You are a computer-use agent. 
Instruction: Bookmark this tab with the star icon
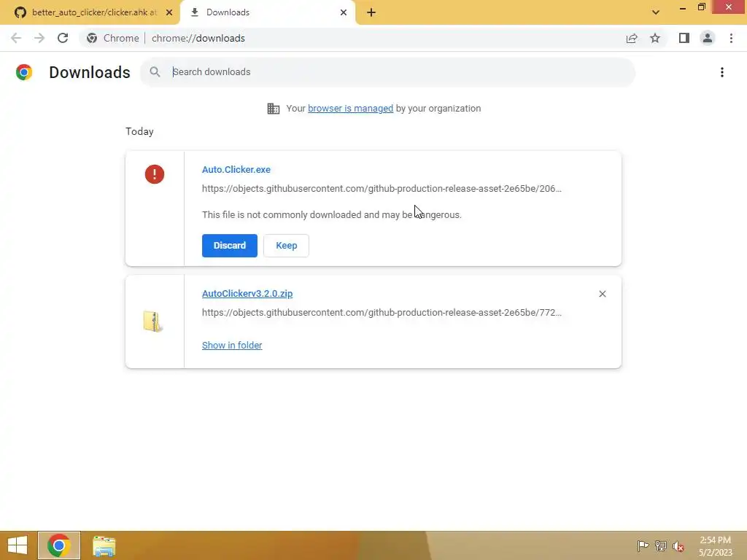point(655,38)
